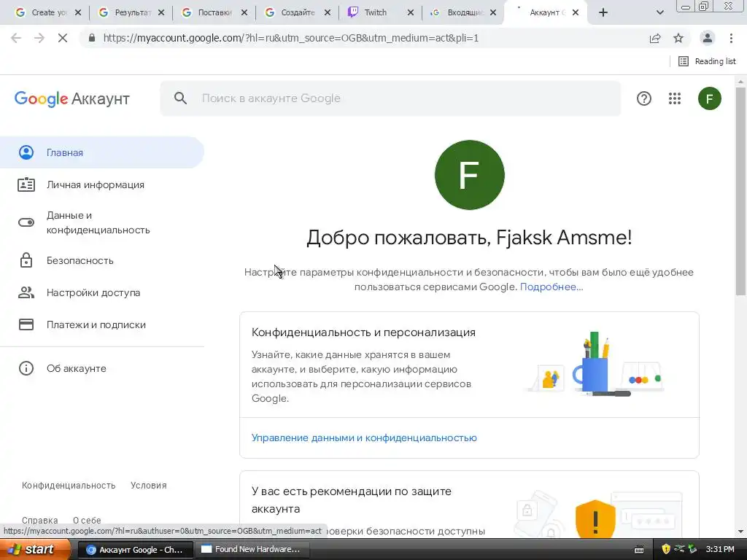Go back with browser back arrow

pos(16,38)
